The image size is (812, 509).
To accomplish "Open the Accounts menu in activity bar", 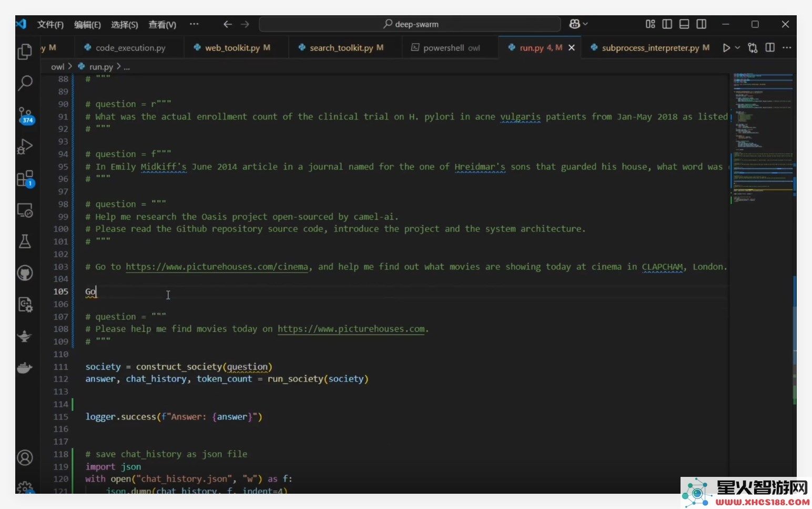I will point(25,457).
